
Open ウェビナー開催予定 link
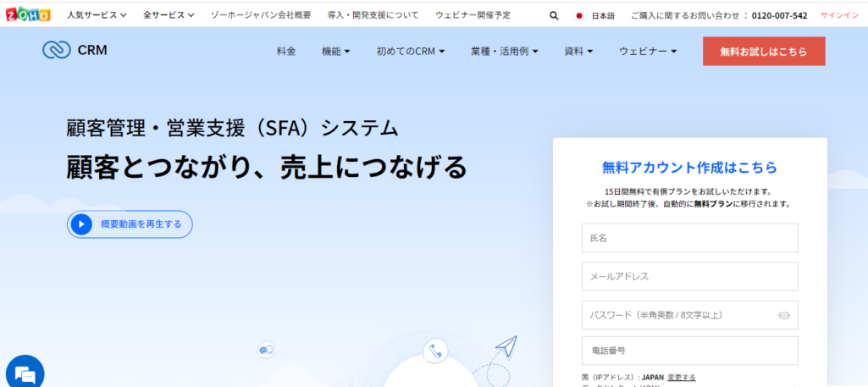pos(473,15)
